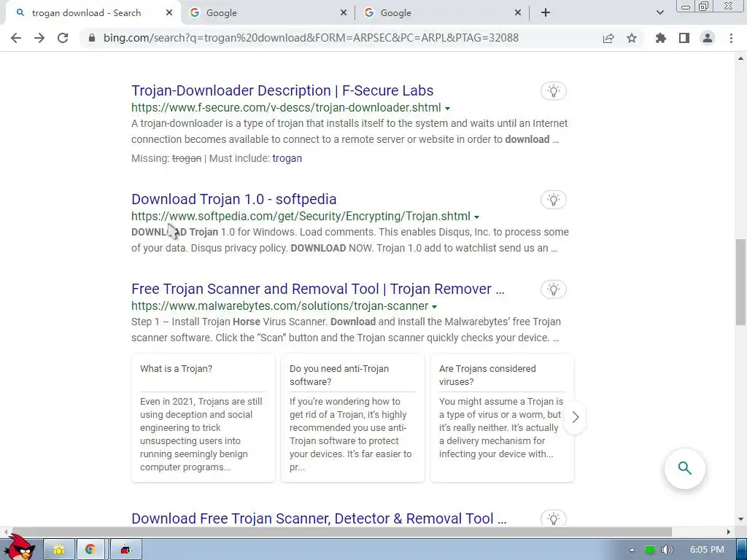Viewport: 747px width, 560px height.
Task: Close the first Google tab
Action: (344, 13)
